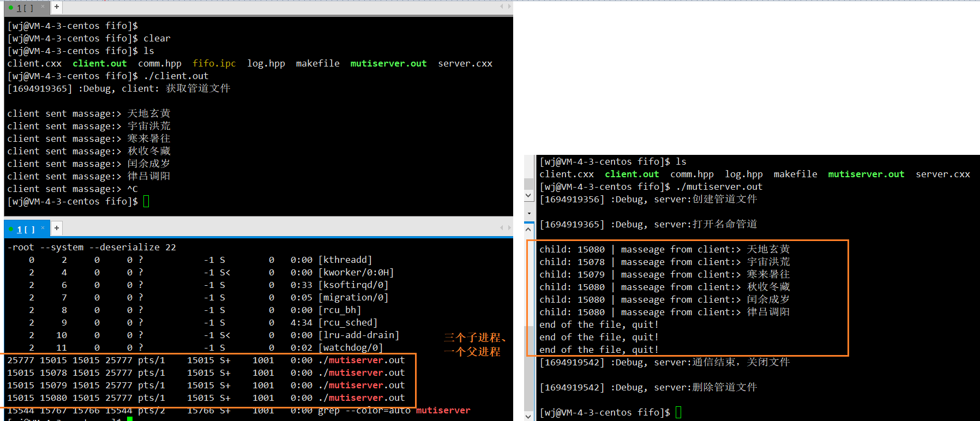Viewport: 980px width, 421px height.
Task: Click the upper pane's right tab-scroll arrow
Action: point(509,7)
